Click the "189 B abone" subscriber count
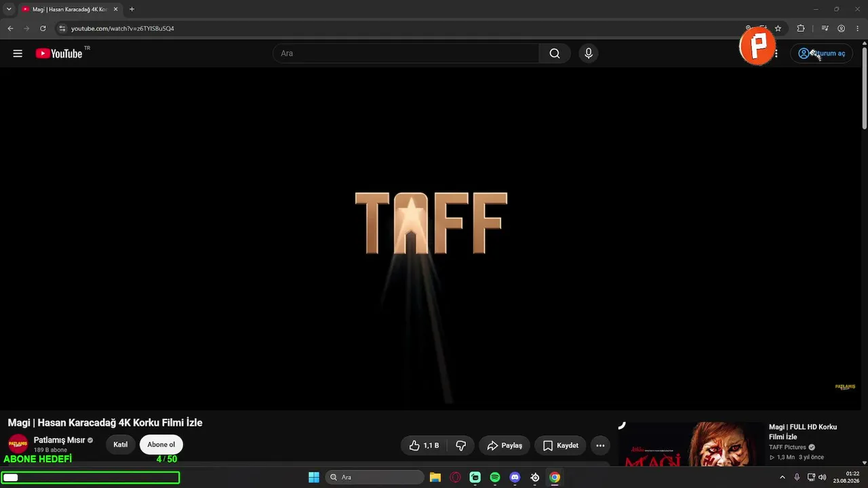Viewport: 868px width, 488px height. point(50,450)
